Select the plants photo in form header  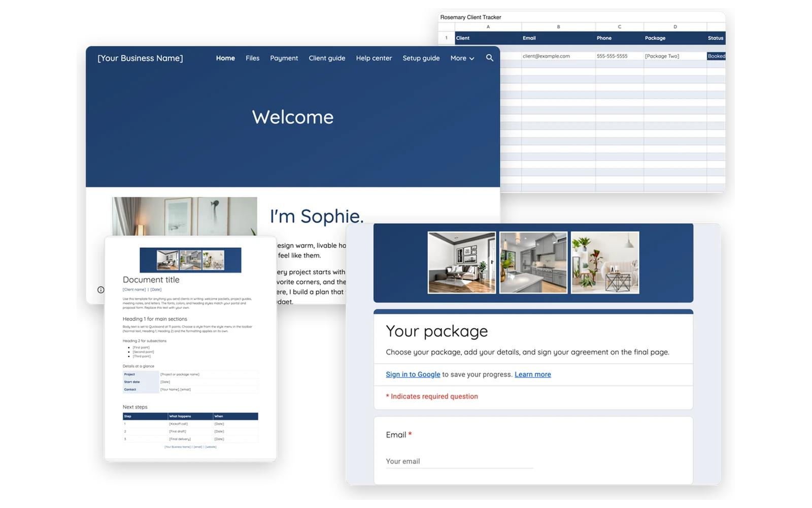pyautogui.click(x=604, y=263)
